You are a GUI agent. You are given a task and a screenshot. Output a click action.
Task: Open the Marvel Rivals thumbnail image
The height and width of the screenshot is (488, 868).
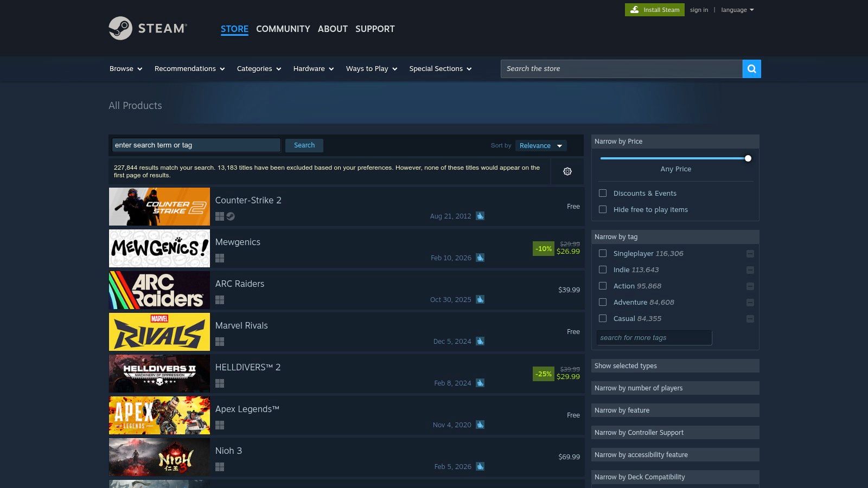click(x=159, y=331)
